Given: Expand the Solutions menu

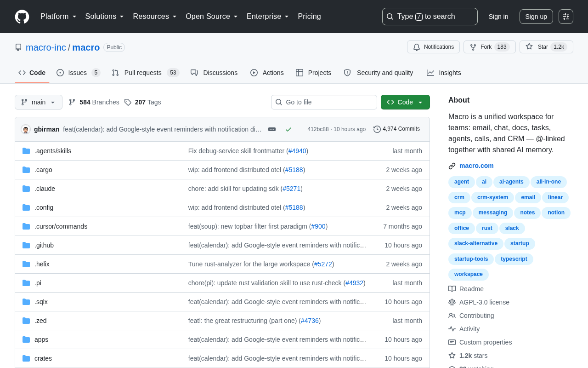Looking at the screenshot, I should pyautogui.click(x=105, y=17).
